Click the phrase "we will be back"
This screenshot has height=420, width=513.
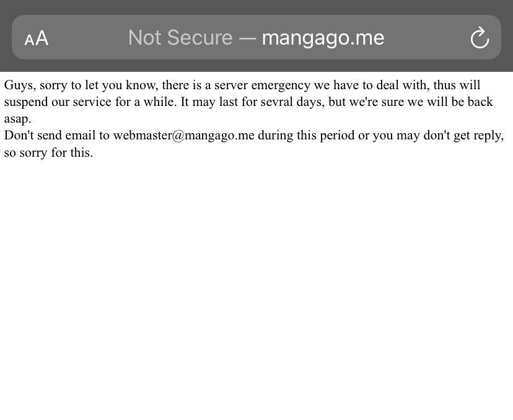450,102
